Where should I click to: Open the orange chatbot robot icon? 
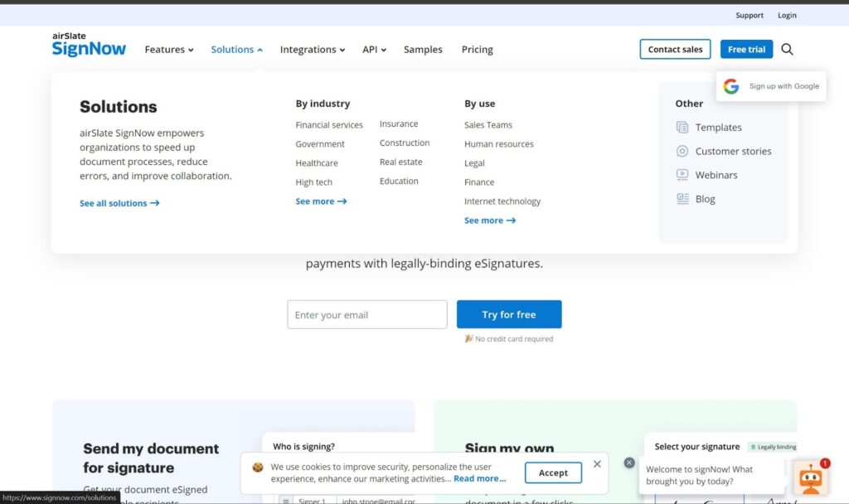[809, 478]
